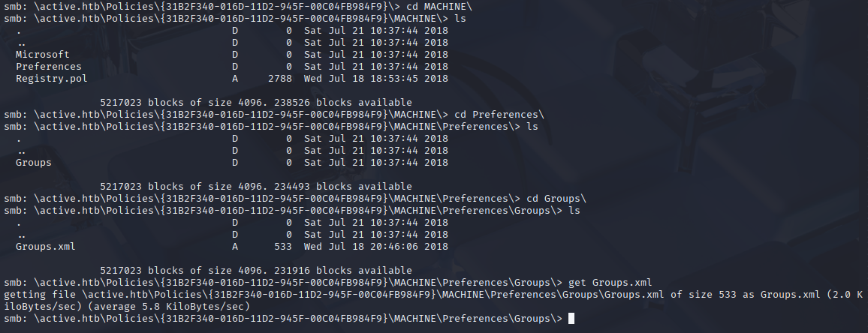Click the Microsoft directory entry

click(x=42, y=54)
